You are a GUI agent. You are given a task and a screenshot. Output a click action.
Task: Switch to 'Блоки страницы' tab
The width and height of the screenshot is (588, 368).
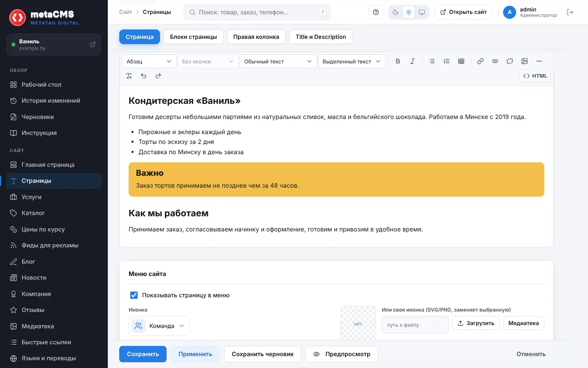[194, 37]
